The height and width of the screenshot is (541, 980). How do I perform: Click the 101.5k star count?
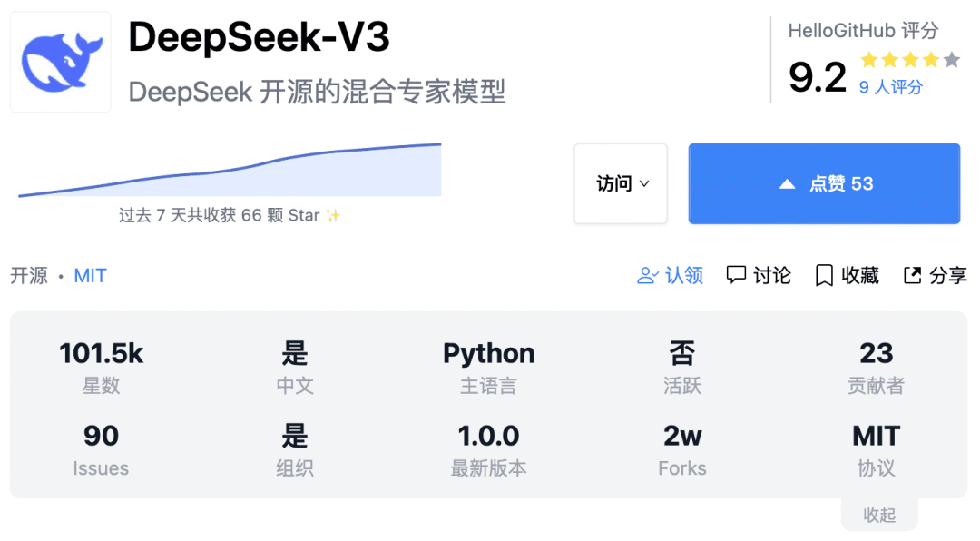(x=100, y=354)
